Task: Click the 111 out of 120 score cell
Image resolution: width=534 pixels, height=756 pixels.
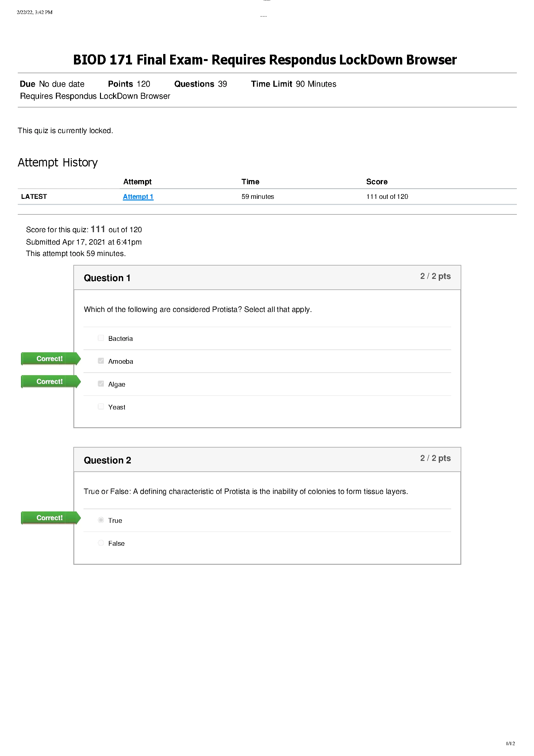Action: pyautogui.click(x=387, y=197)
